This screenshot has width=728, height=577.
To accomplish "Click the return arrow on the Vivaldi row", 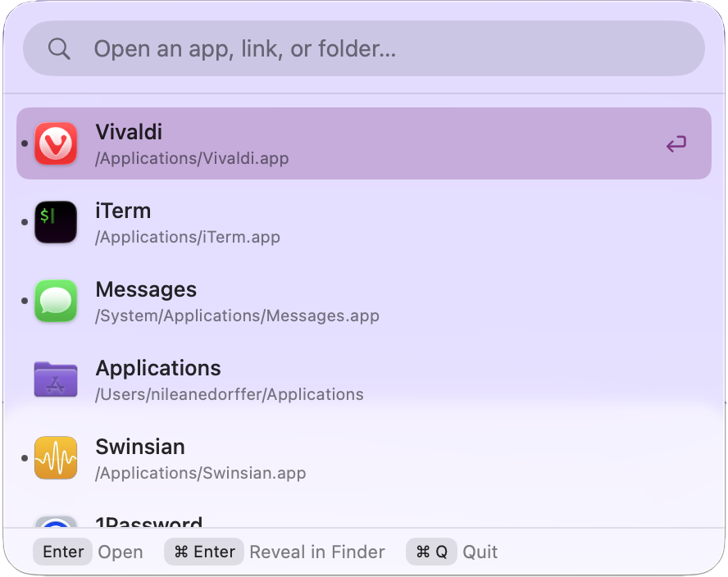I will [x=676, y=143].
